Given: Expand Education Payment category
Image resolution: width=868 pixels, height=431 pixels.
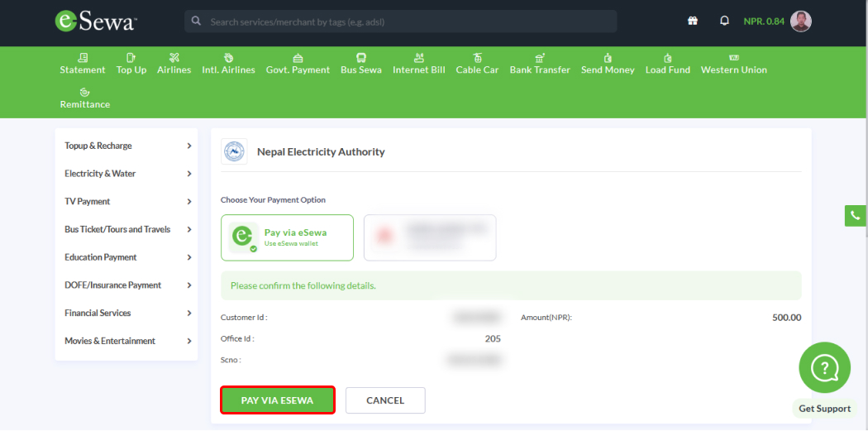Looking at the screenshot, I should point(126,257).
